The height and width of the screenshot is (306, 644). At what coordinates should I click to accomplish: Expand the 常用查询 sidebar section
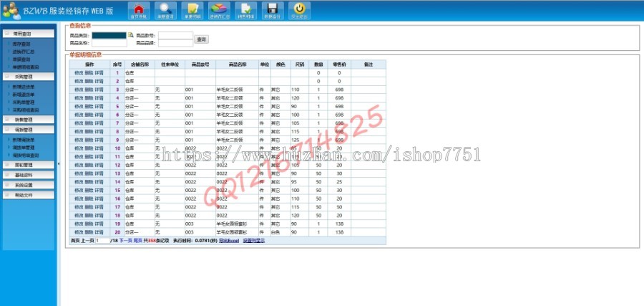click(29, 34)
